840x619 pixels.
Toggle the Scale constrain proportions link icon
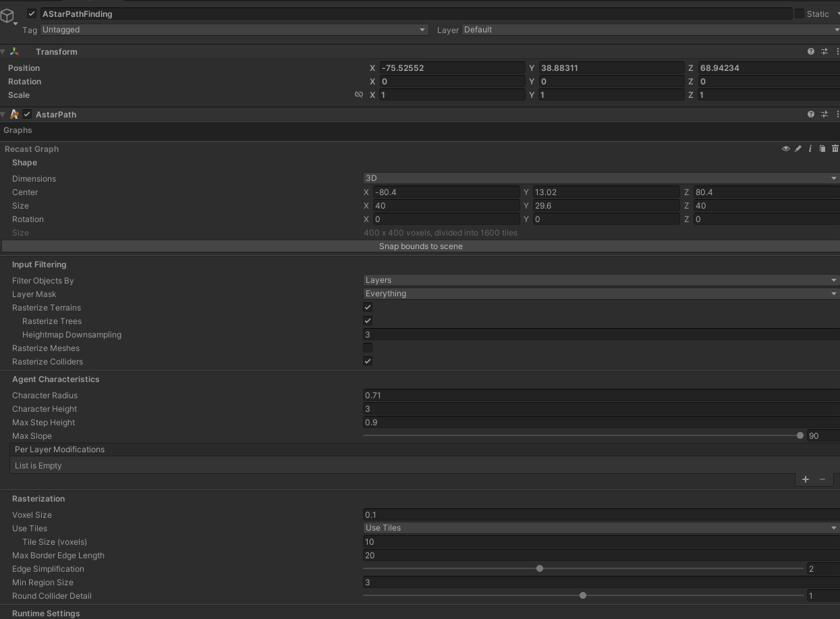(x=359, y=95)
